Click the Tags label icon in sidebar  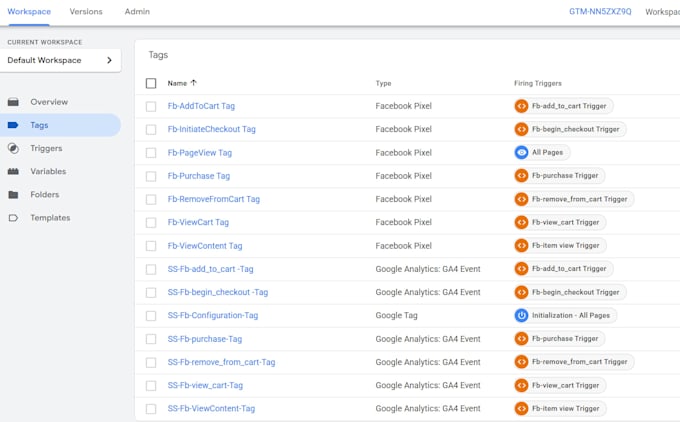pyautogui.click(x=13, y=125)
